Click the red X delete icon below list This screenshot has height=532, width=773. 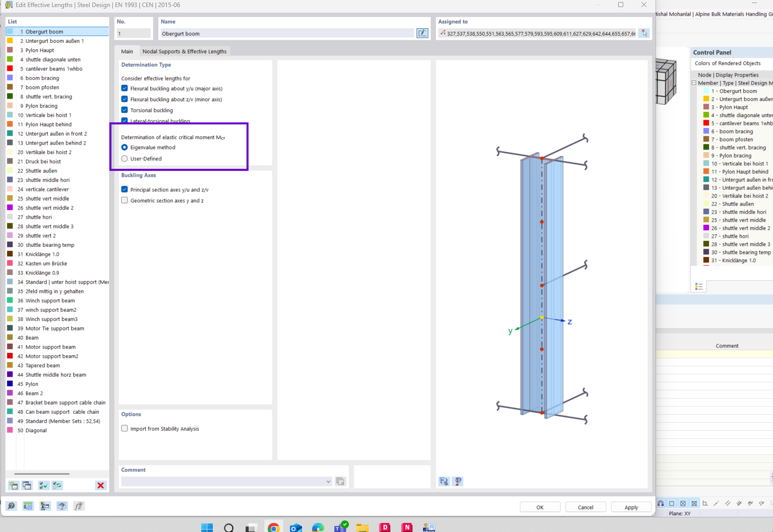100,485
